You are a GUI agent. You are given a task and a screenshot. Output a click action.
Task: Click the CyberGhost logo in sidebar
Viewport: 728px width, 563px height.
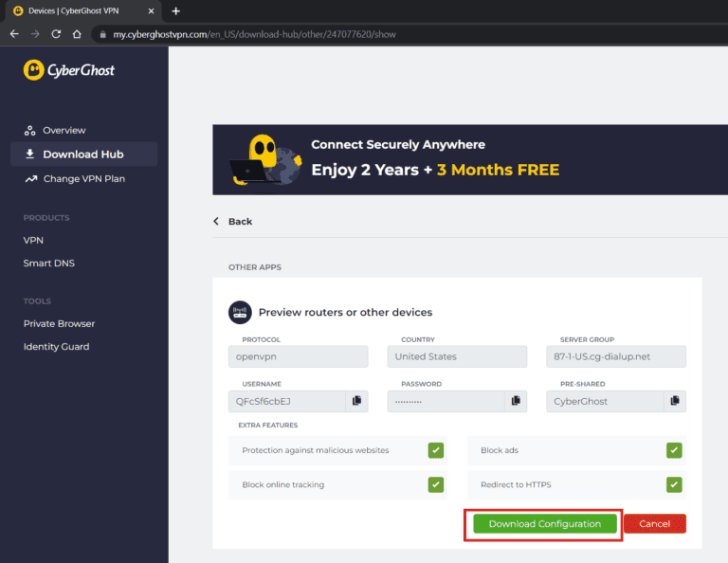[x=68, y=70]
